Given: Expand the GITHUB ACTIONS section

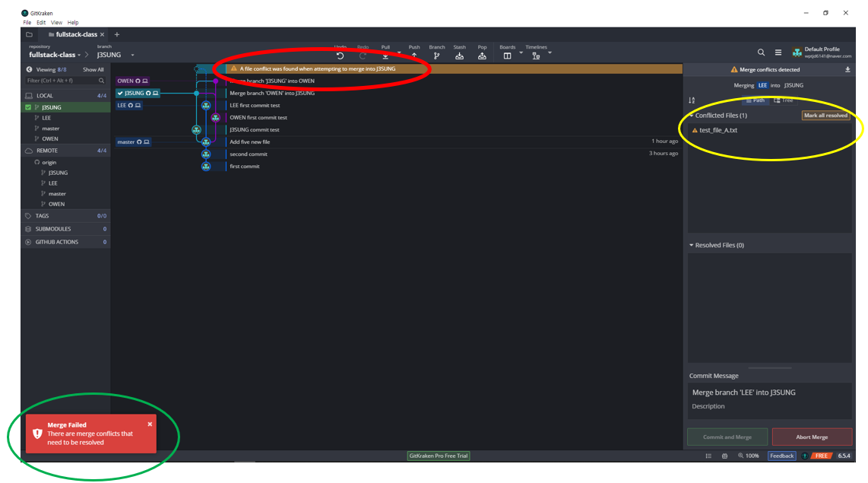Looking at the screenshot, I should tap(66, 242).
